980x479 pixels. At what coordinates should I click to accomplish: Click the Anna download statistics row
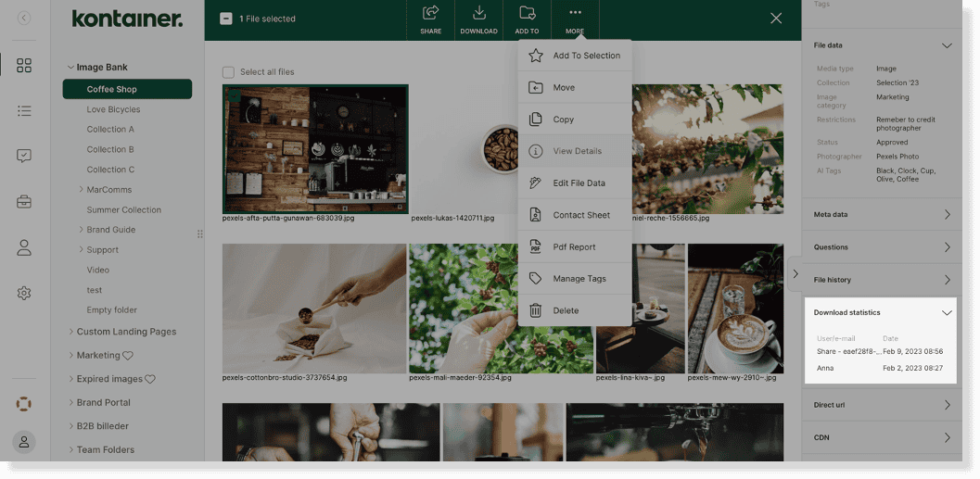(880, 369)
